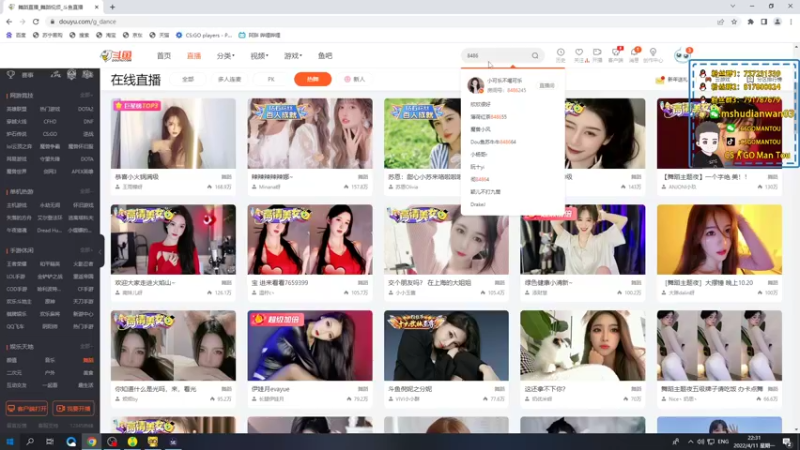
Task: Click the 新手送礼 envelope icon
Action: 660,80
